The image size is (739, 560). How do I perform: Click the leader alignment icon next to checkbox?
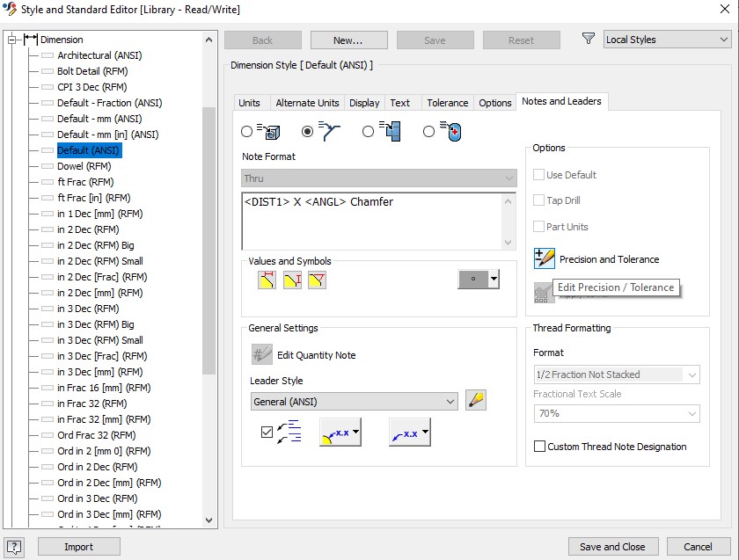(x=289, y=432)
